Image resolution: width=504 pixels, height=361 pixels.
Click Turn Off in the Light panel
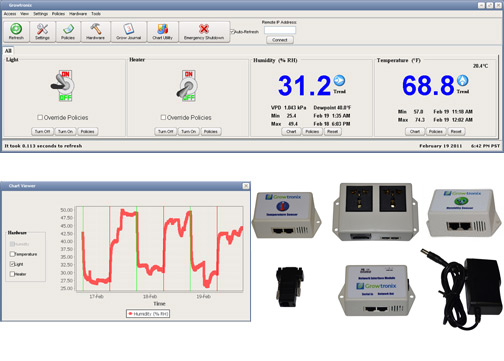click(x=42, y=132)
